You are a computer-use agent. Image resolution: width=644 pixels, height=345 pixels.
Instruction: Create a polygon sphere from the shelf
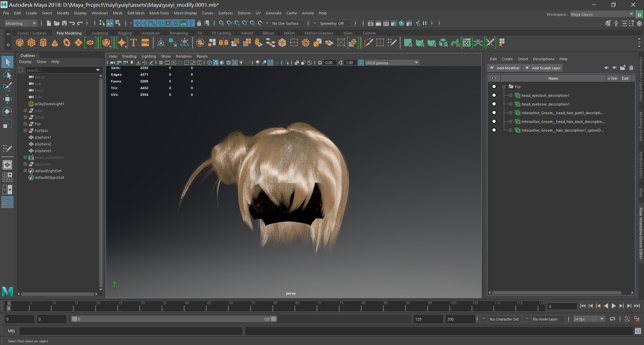coord(20,43)
